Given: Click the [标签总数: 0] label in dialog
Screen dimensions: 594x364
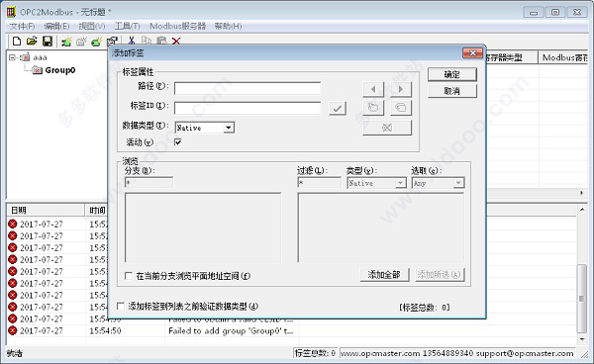Looking at the screenshot, I should pyautogui.click(x=425, y=308).
